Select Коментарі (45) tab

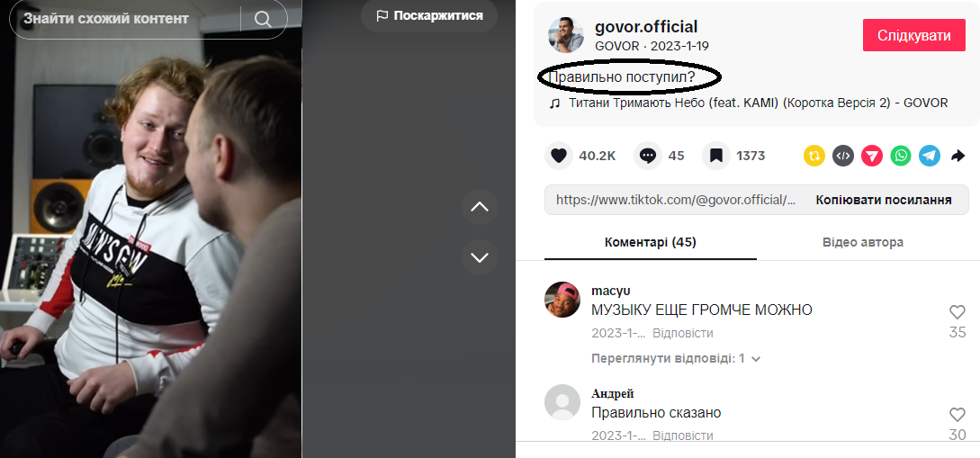coord(651,242)
